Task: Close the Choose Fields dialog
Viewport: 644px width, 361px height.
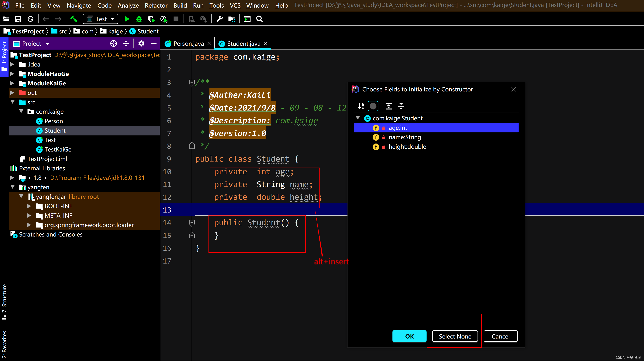Action: [x=514, y=89]
